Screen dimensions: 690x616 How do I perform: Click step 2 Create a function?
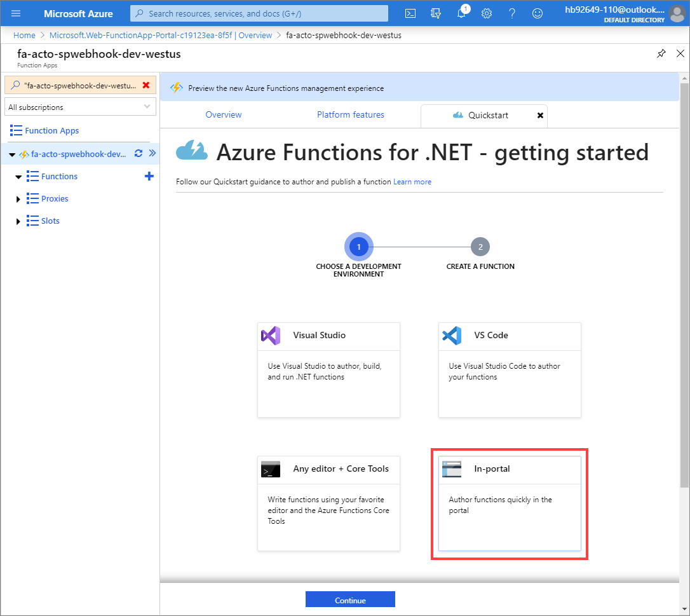click(480, 247)
